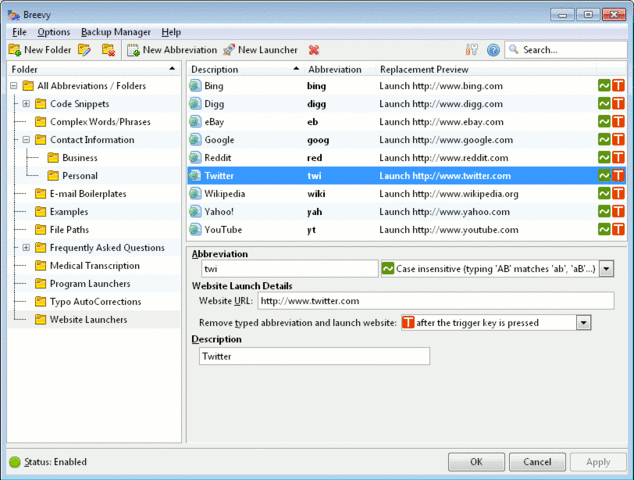The height and width of the screenshot is (480, 634).
Task: Click the Cancel button
Action: pyautogui.click(x=537, y=462)
